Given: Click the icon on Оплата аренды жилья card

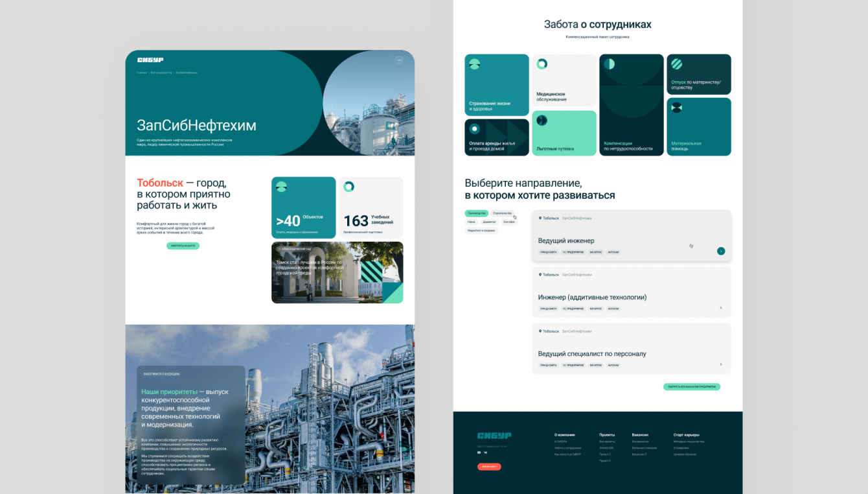Looking at the screenshot, I should coord(475,128).
